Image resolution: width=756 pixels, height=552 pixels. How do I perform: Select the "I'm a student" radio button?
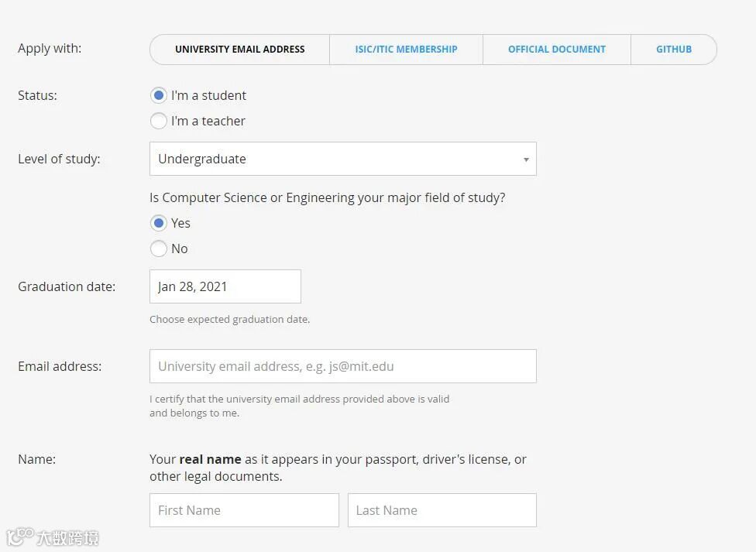pyautogui.click(x=159, y=95)
